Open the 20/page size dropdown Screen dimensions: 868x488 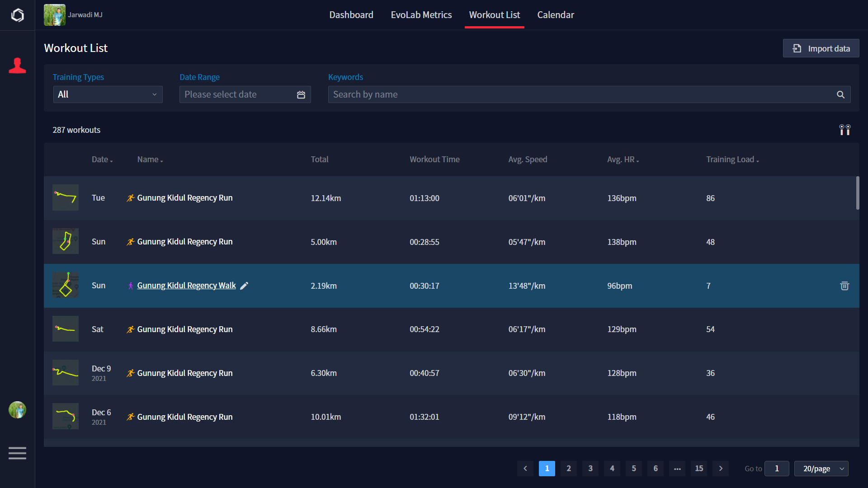click(821, 469)
